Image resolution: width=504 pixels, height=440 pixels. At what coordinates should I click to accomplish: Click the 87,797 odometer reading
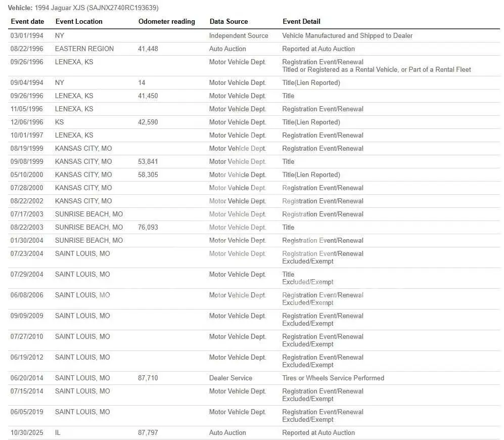pos(148,433)
